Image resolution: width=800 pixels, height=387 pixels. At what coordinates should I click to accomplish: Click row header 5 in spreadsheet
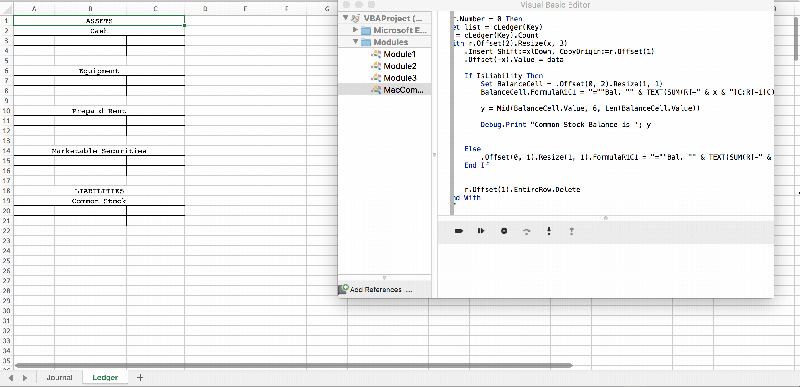(x=7, y=61)
